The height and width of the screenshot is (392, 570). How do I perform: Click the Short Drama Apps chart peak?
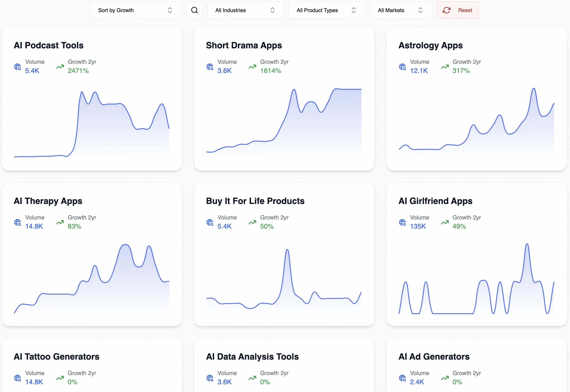(293, 91)
